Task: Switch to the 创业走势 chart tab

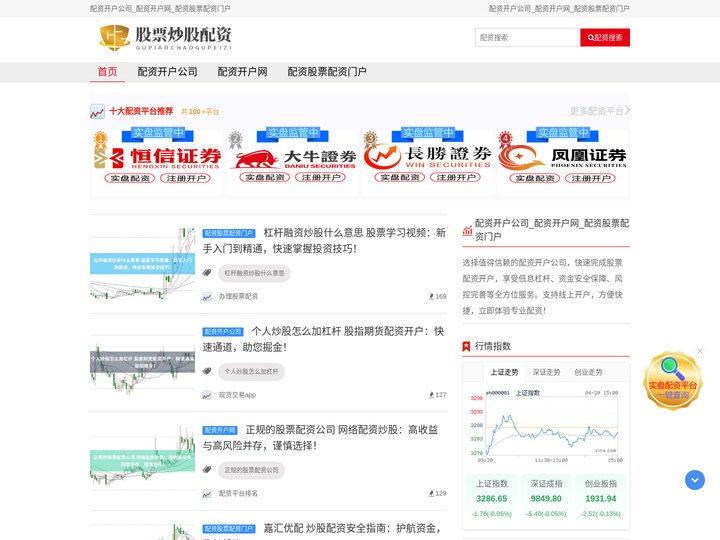Action: point(588,372)
